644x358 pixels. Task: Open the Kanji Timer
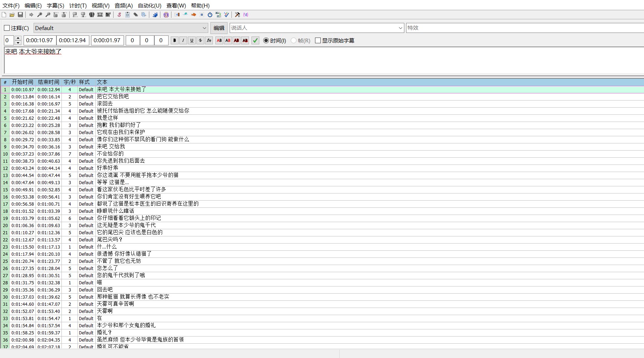218,15
